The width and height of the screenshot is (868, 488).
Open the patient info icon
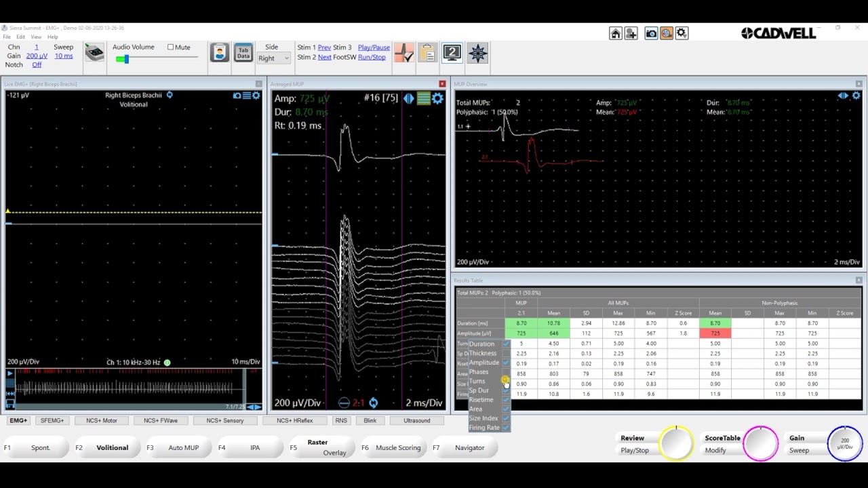point(219,53)
